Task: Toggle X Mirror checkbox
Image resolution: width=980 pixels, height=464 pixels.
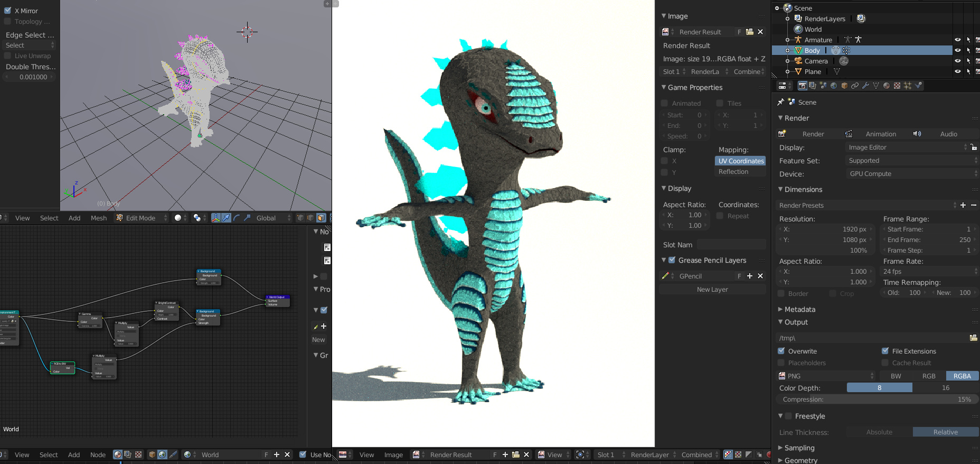Action: [7, 11]
